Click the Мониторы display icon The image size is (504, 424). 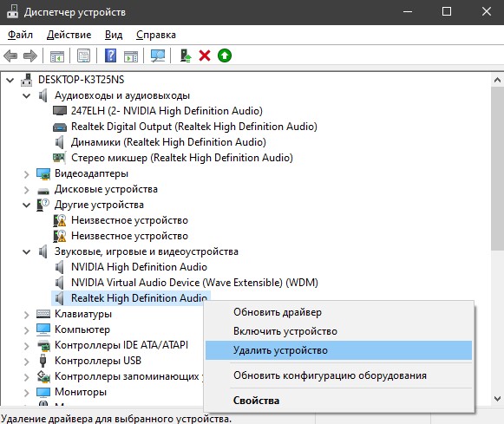coord(43,392)
